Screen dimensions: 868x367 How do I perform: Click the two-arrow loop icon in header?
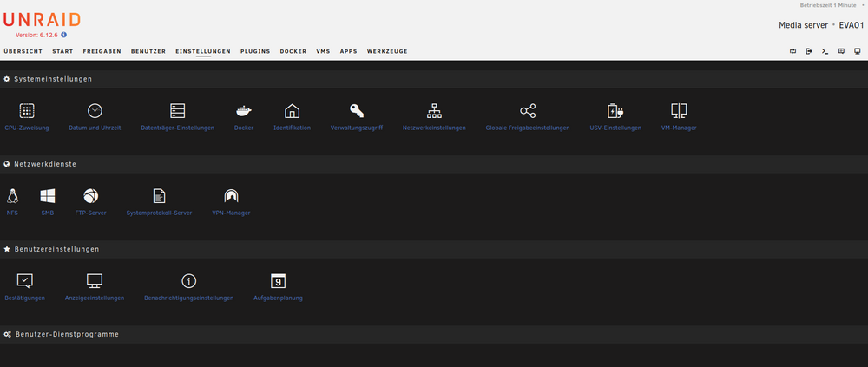click(x=792, y=51)
